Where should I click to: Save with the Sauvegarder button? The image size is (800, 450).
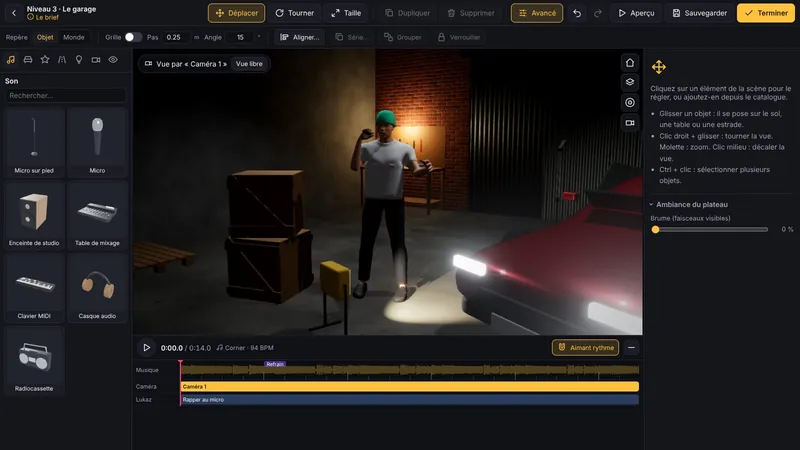[x=699, y=13]
